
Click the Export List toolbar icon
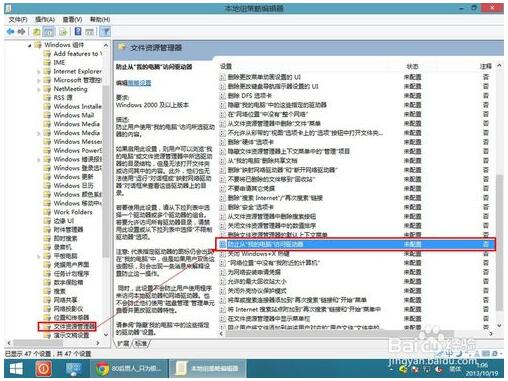63,32
